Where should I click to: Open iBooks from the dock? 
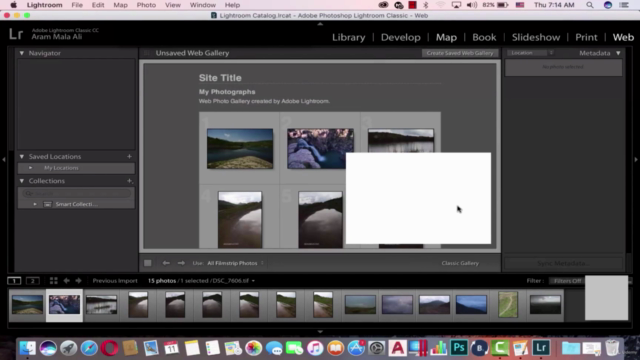coord(336,348)
